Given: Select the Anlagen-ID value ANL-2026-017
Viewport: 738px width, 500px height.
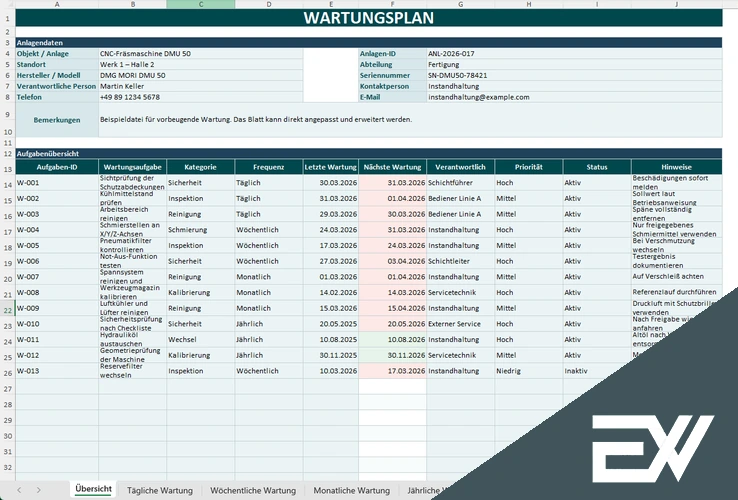Looking at the screenshot, I should click(574, 54).
